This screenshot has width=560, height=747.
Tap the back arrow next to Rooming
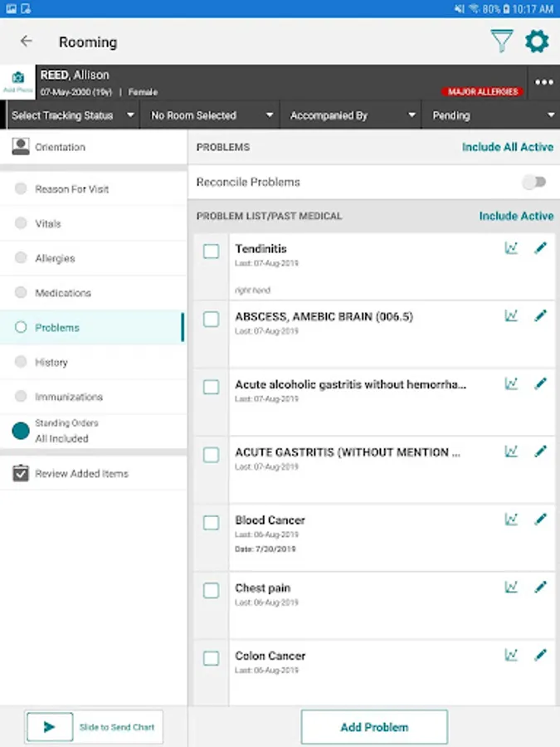point(27,41)
